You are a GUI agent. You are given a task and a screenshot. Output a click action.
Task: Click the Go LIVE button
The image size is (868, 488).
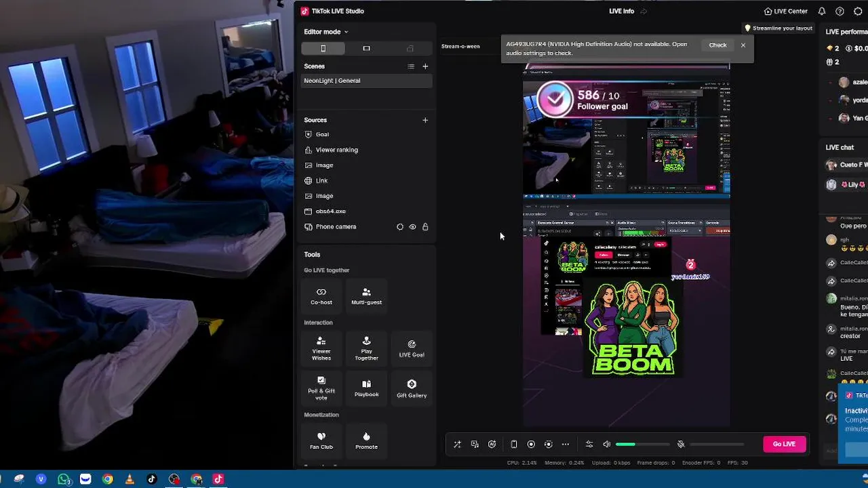784,444
